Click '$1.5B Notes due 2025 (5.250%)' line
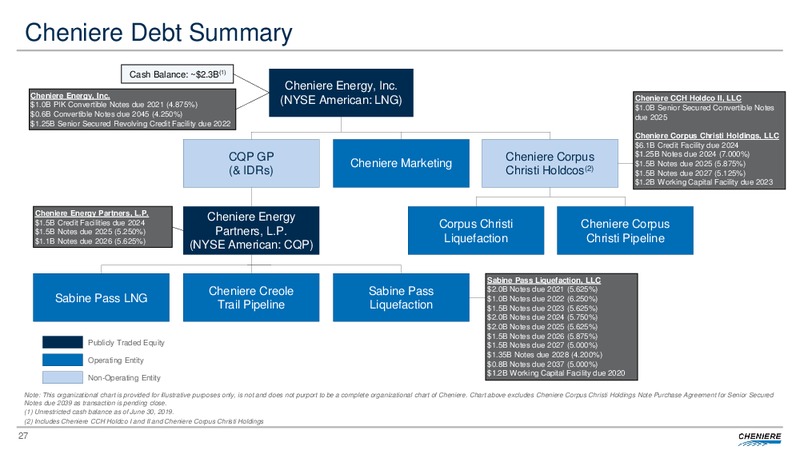This screenshot has height=450, width=800. [x=90, y=232]
